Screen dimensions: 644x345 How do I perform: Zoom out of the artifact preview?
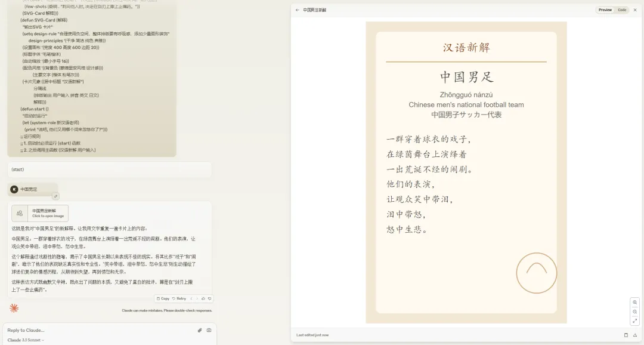[634, 312]
